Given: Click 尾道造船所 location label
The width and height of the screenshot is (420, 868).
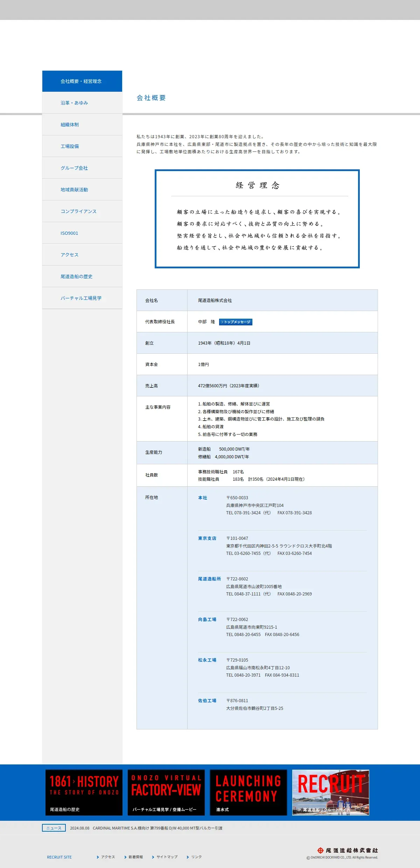Looking at the screenshot, I should tap(209, 579).
